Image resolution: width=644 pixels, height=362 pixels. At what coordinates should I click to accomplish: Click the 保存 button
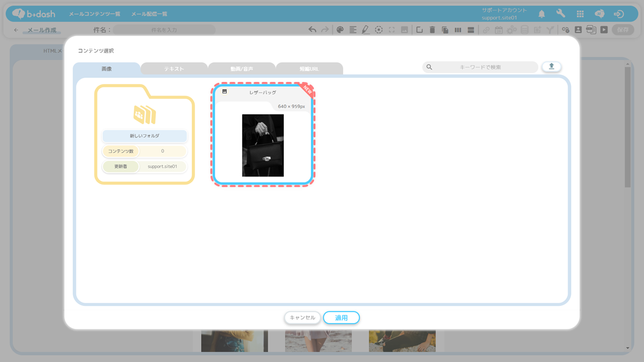623,30
